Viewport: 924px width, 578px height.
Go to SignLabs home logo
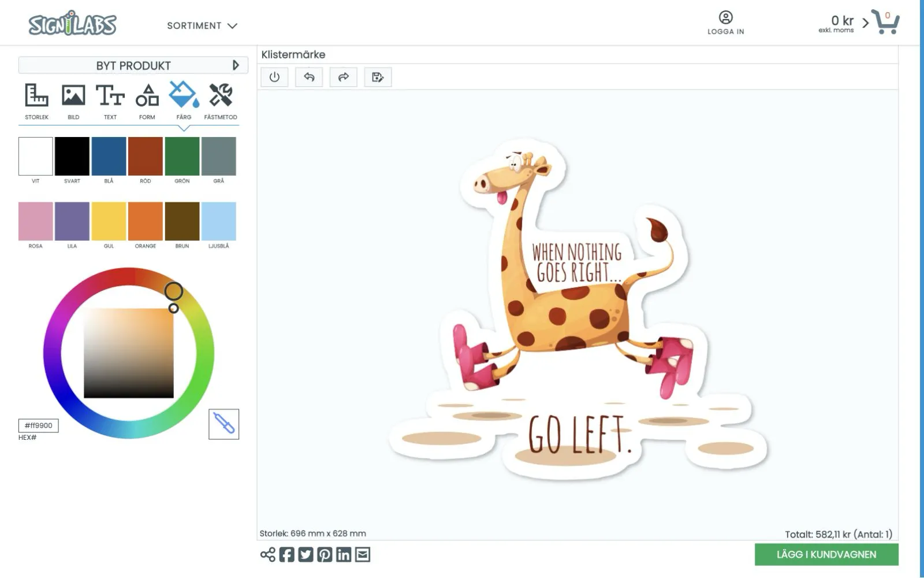pos(72,24)
